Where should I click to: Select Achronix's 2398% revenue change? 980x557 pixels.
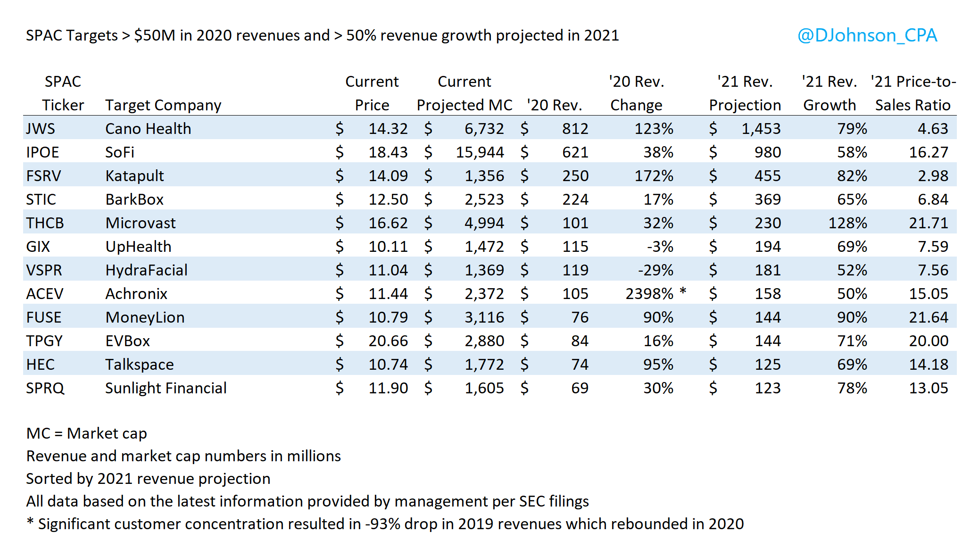pyautogui.click(x=649, y=294)
